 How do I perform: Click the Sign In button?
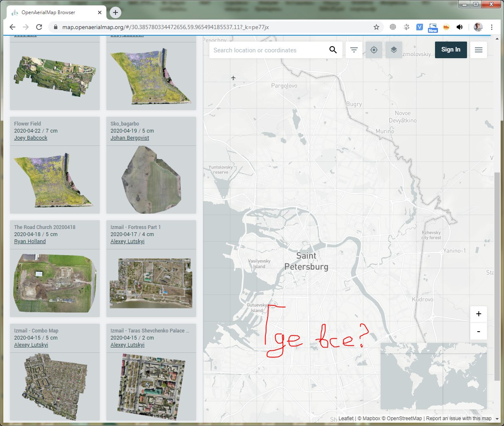[x=451, y=49]
